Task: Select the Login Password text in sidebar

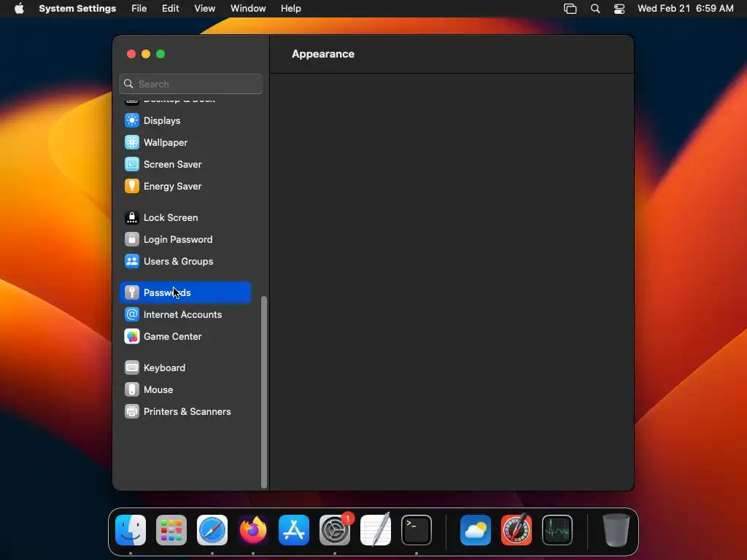Action: pos(178,239)
